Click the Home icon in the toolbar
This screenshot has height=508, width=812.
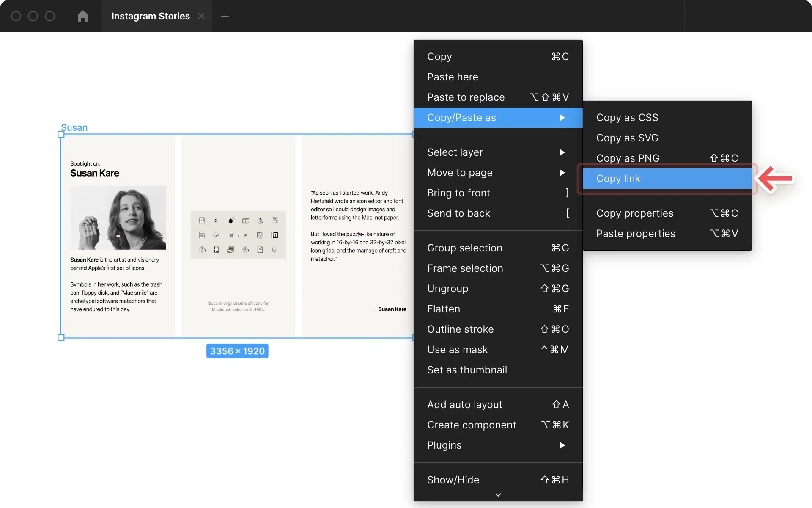coord(82,16)
